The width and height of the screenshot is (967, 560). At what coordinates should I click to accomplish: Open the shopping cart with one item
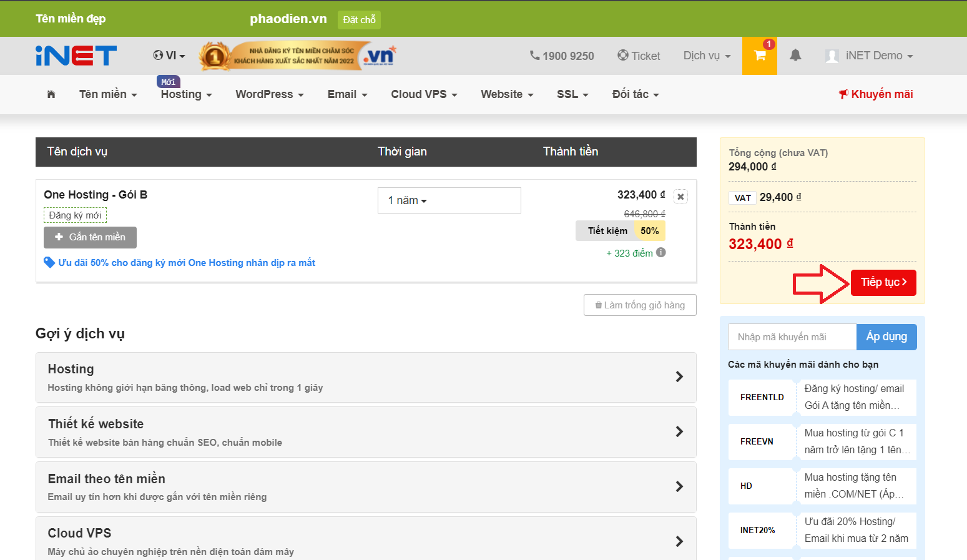coord(759,56)
